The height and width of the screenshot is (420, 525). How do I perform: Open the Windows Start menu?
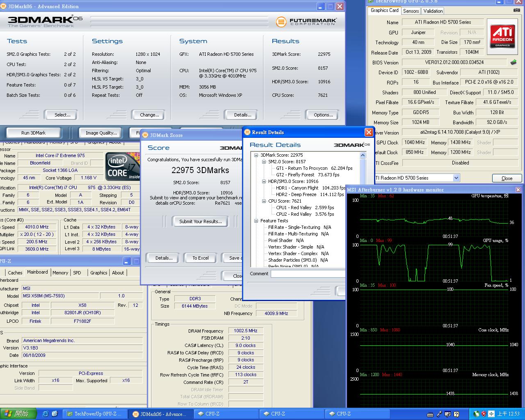click(x=18, y=414)
